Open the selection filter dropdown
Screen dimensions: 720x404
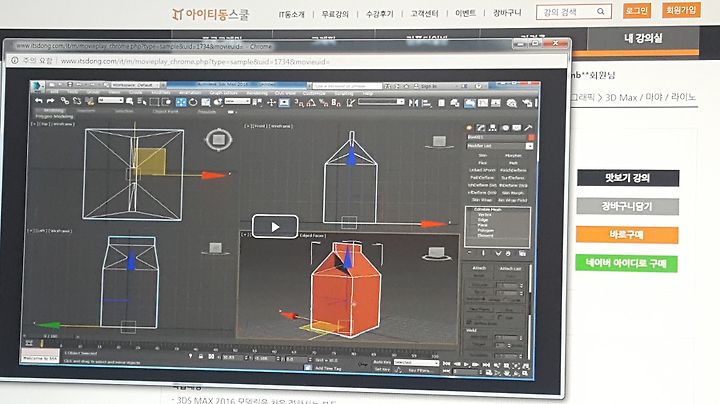tap(110, 100)
